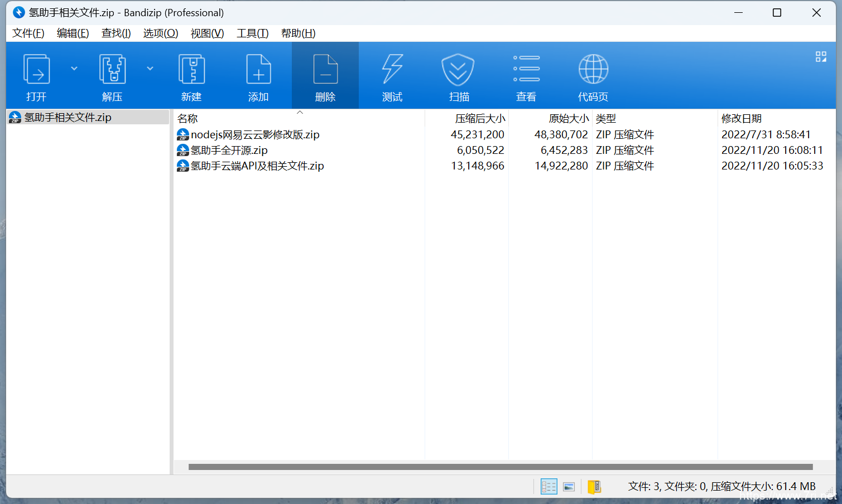The image size is (842, 504).
Task: Open the 工具(T) menu
Action: [x=253, y=33]
